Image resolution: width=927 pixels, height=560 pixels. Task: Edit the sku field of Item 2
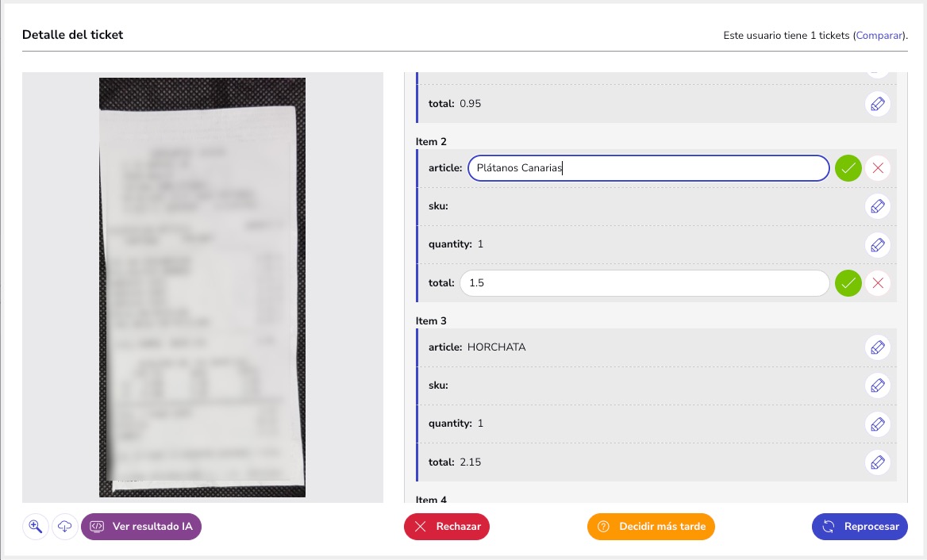click(877, 205)
